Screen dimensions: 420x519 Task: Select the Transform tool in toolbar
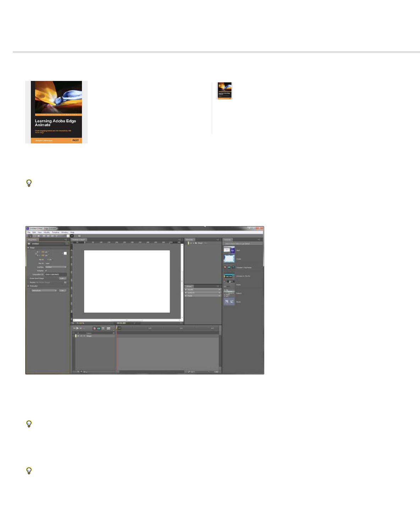click(34, 236)
